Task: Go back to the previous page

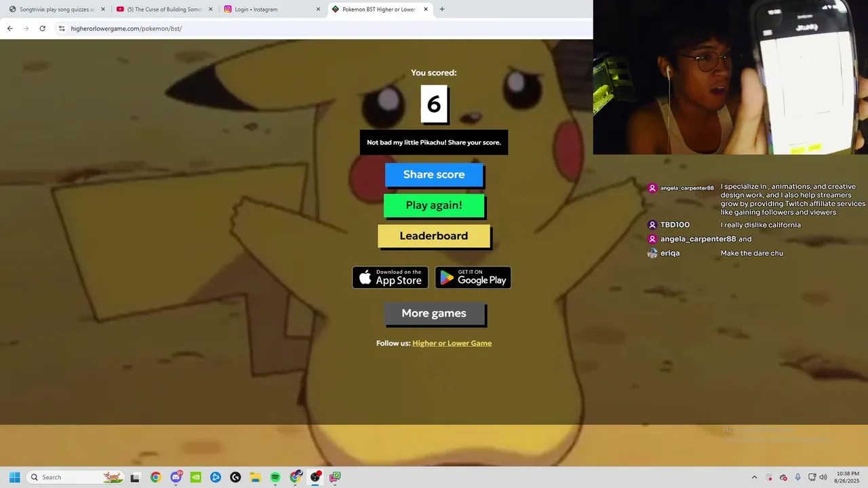Action: click(x=9, y=28)
